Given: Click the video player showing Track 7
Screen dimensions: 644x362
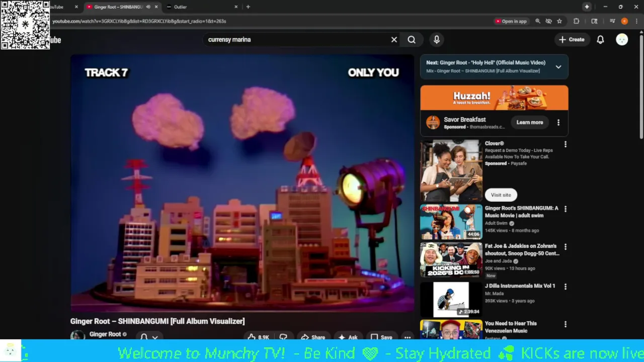Looking at the screenshot, I should click(242, 184).
